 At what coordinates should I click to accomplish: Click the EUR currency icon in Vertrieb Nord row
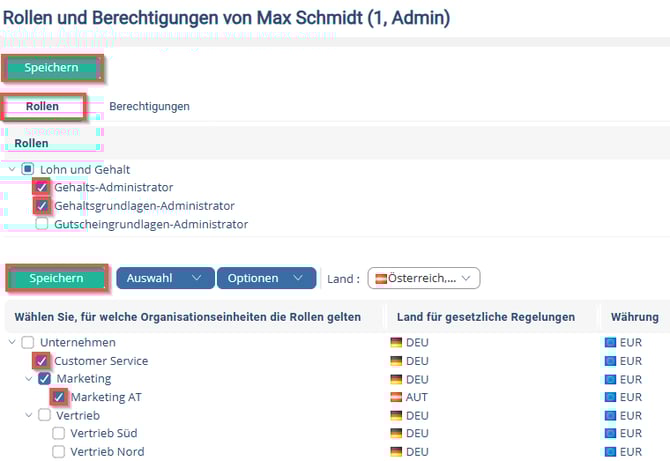pos(611,452)
